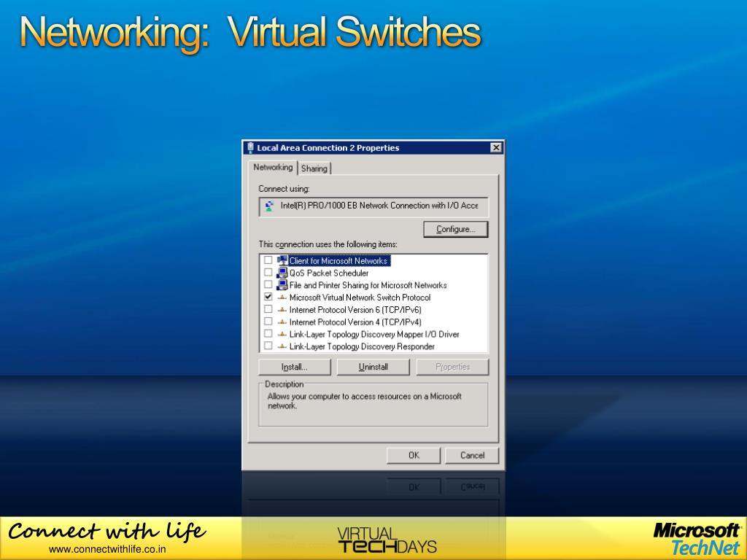Viewport: 747px width, 560px height.
Task: Open the Sharing tab
Action: click(x=314, y=168)
